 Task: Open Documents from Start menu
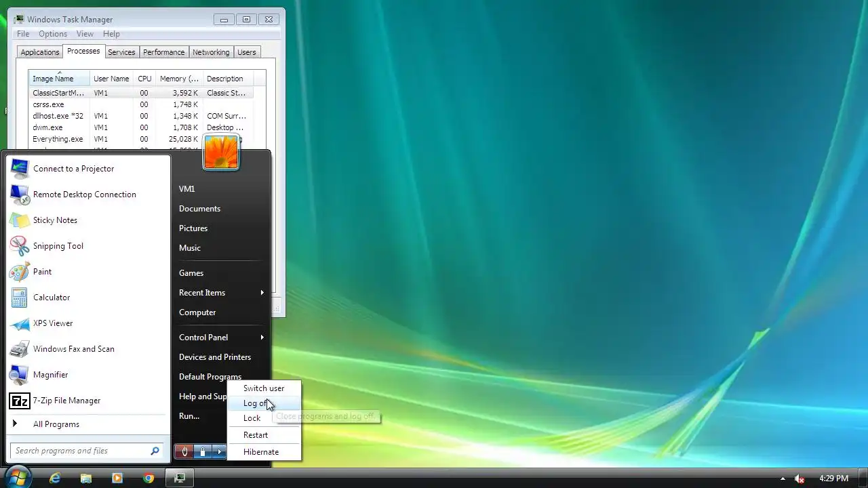(199, 209)
